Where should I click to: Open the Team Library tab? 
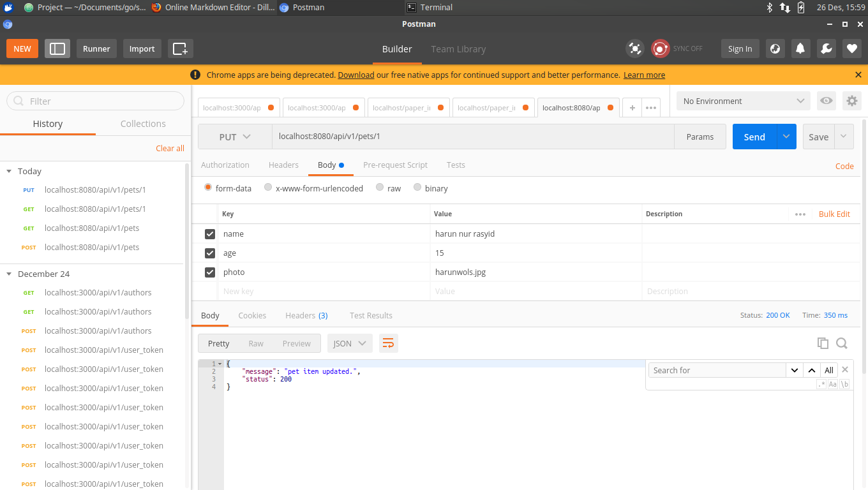tap(458, 49)
